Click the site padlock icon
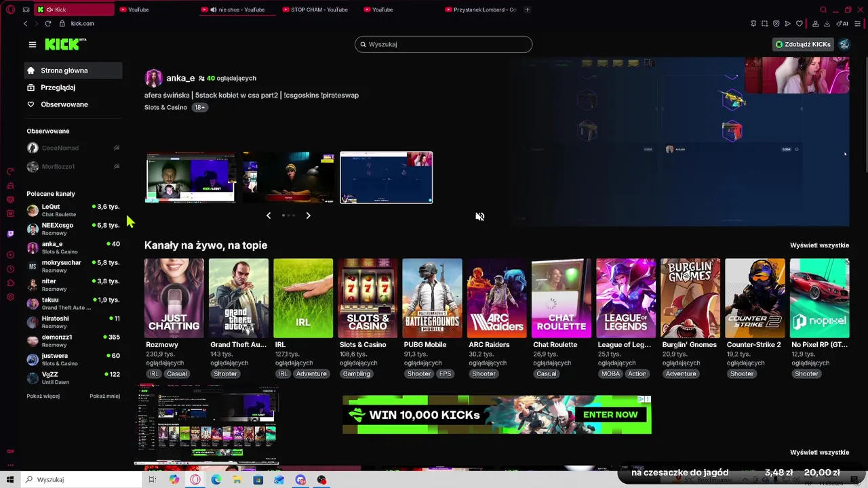Screen dimensions: 868x488 tap(62, 24)
